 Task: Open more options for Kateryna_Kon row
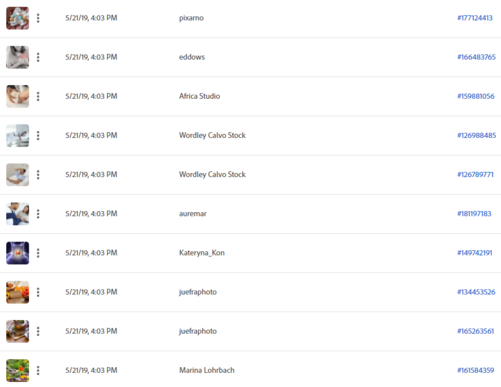click(38, 253)
